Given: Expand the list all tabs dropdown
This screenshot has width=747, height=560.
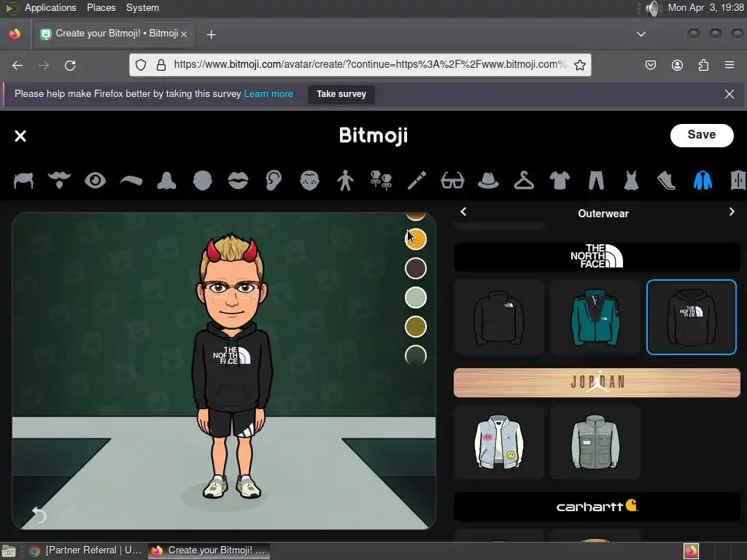Looking at the screenshot, I should 641,34.
